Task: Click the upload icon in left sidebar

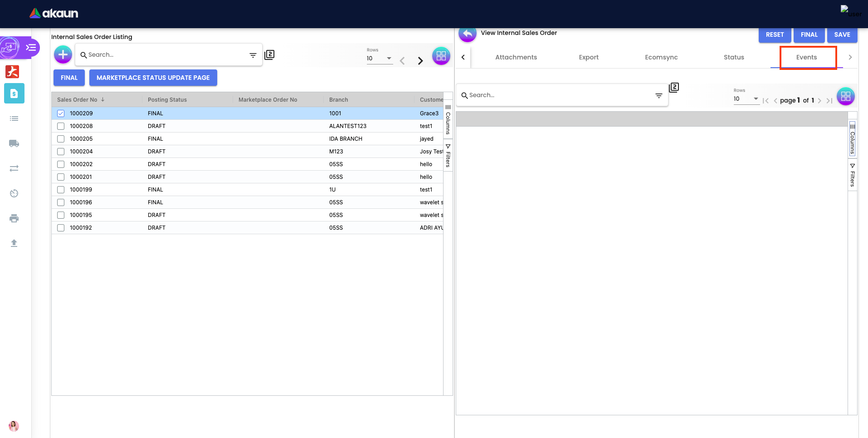Action: pyautogui.click(x=14, y=243)
